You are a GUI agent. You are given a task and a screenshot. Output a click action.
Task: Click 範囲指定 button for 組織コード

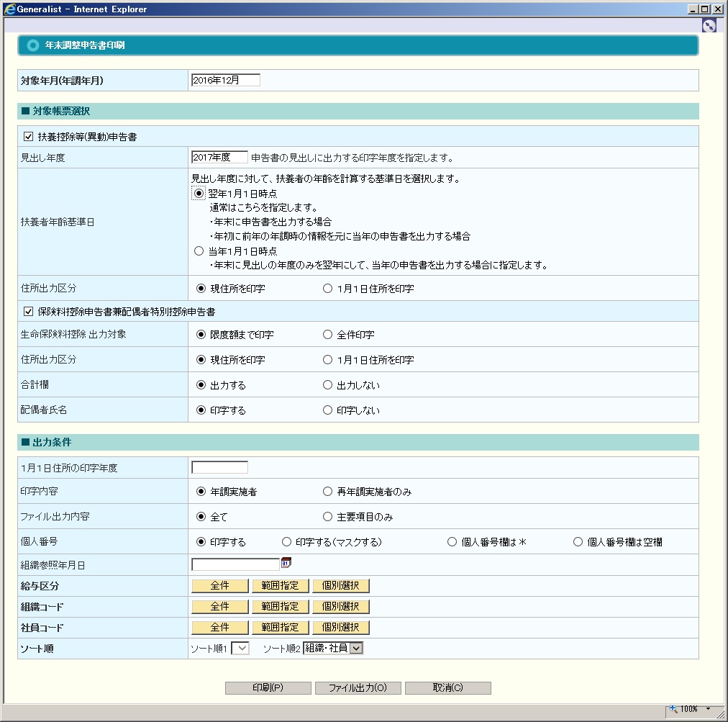[x=280, y=607]
